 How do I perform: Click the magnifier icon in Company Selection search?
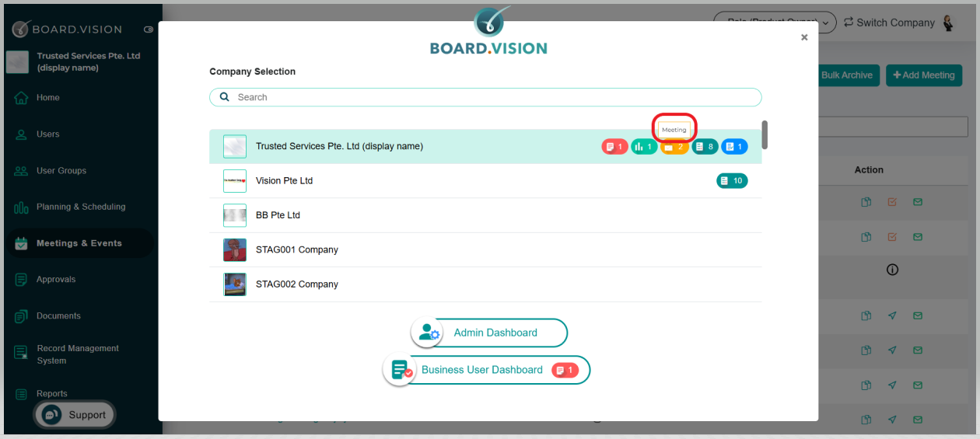(x=225, y=97)
